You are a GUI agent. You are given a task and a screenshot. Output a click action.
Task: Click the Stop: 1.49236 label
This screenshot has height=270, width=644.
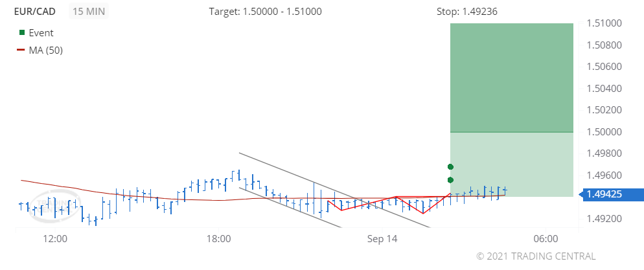point(467,12)
